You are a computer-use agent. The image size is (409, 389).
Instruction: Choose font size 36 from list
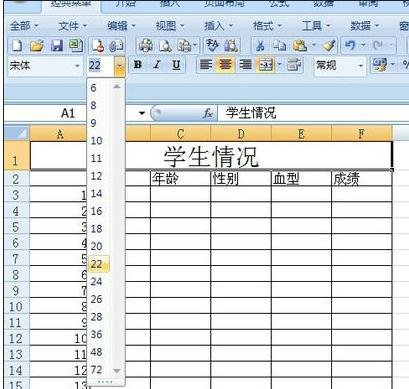96,334
